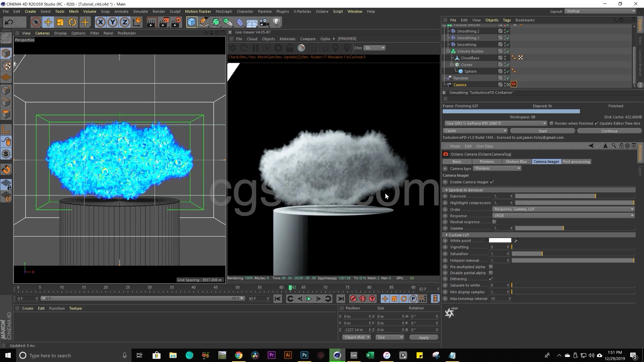Go to end of timeline
The height and width of the screenshot is (362, 644).
tap(340, 299)
